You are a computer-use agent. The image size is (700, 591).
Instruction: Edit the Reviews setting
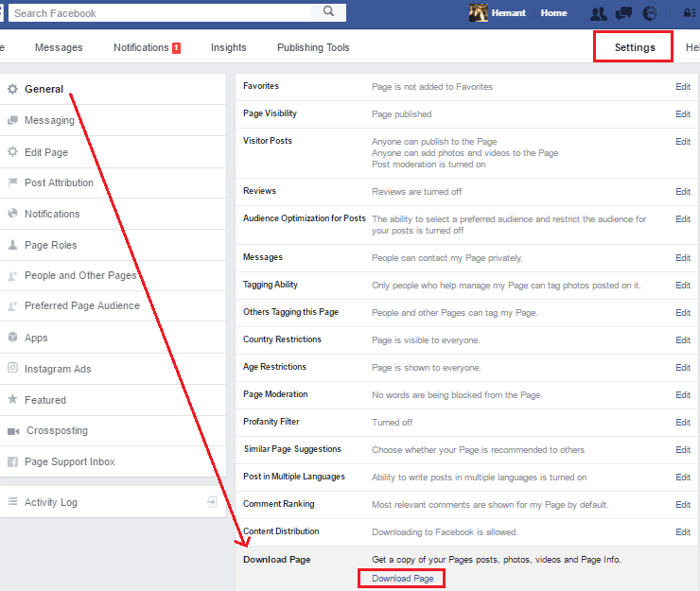(x=683, y=192)
